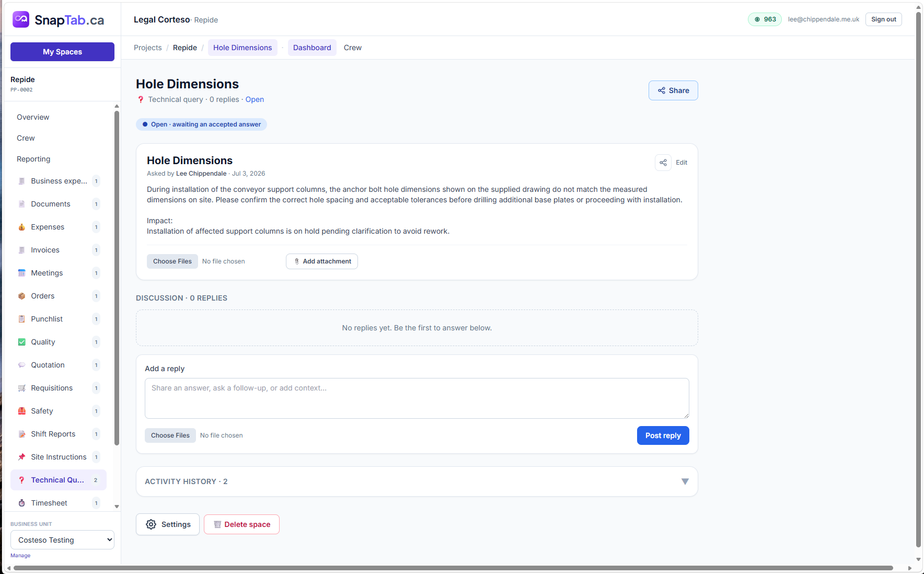Click the share icon next to Edit
The width and height of the screenshot is (924, 574).
click(663, 163)
